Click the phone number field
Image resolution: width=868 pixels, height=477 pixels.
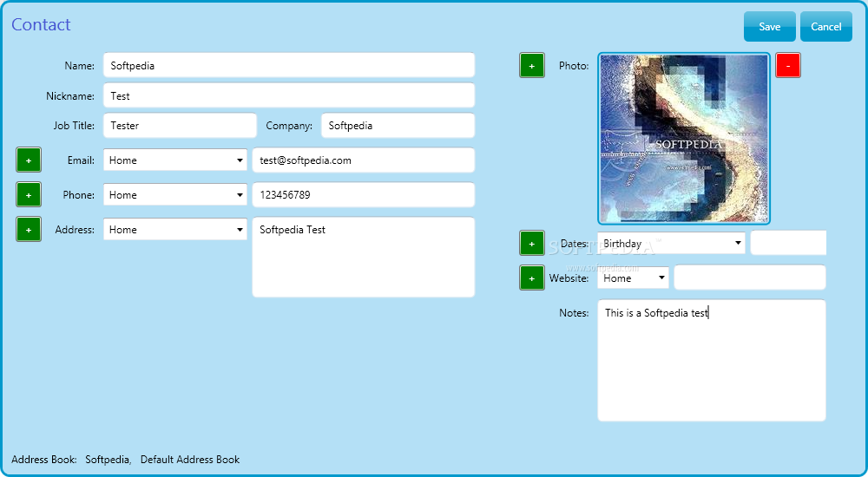(x=363, y=195)
